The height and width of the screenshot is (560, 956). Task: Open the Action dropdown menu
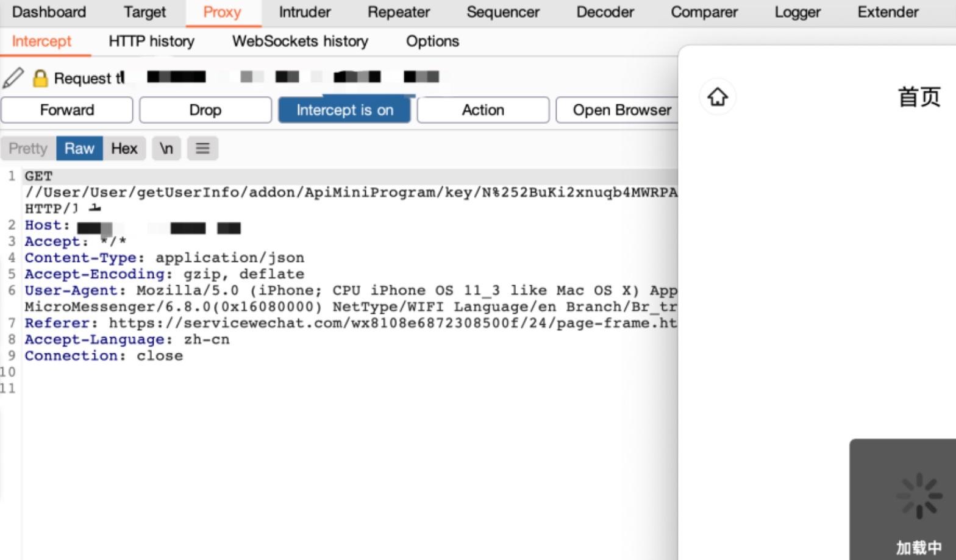coord(482,110)
